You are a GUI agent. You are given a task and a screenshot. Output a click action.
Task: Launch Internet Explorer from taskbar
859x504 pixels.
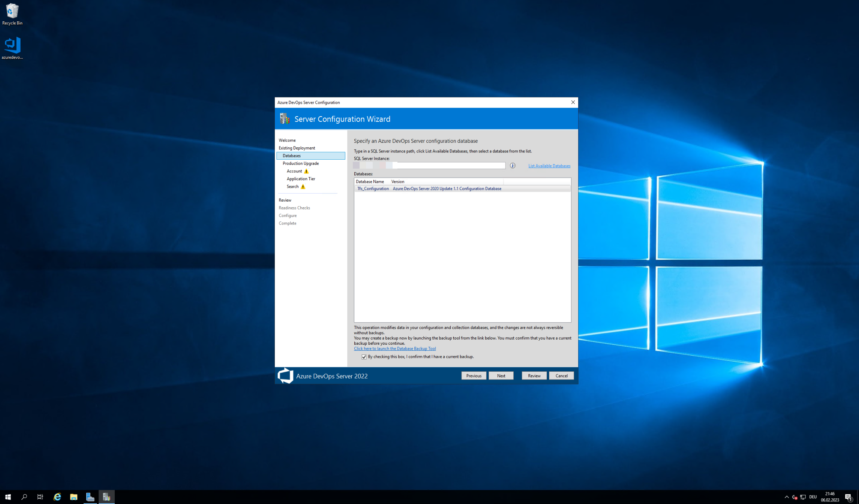point(57,497)
